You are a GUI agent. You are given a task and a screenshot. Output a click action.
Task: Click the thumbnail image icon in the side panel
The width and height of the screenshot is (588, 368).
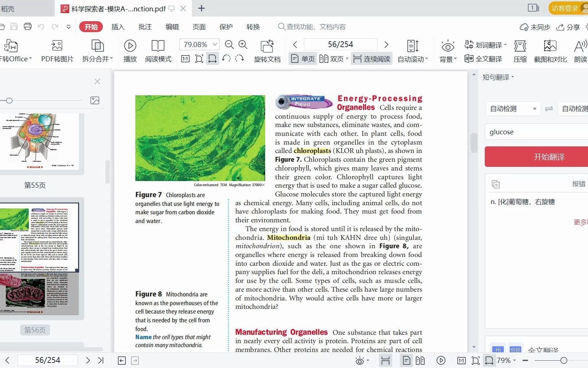(95, 100)
